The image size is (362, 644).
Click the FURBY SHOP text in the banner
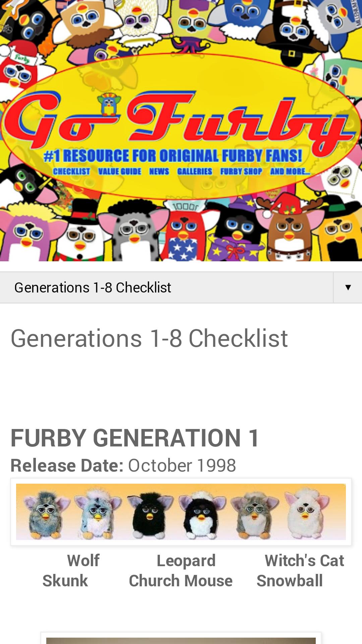point(241,171)
